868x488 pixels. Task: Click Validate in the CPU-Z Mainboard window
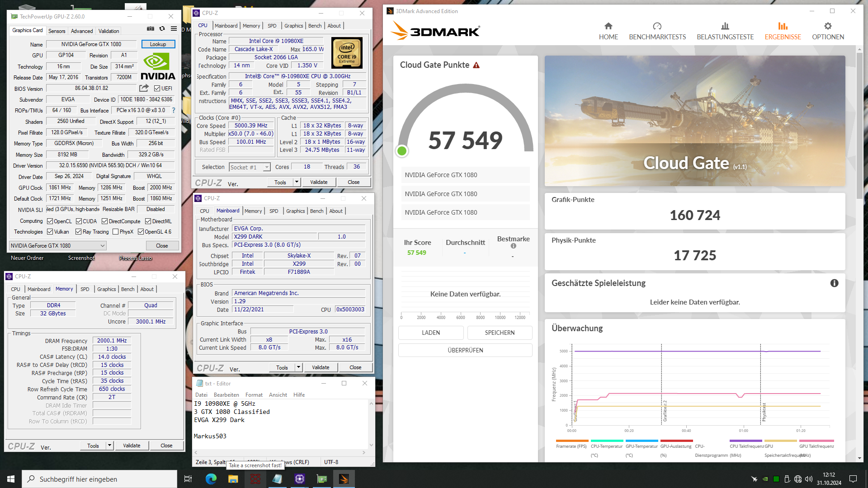click(321, 367)
